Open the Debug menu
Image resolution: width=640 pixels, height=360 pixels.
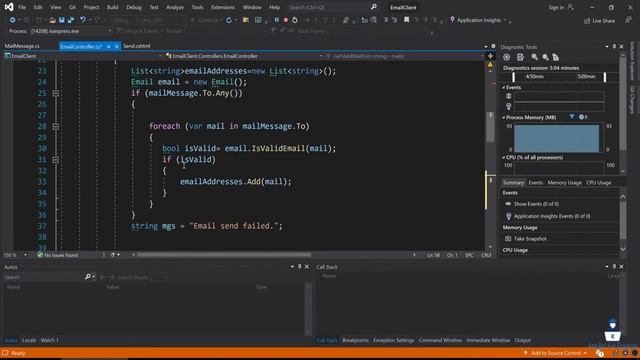click(133, 7)
